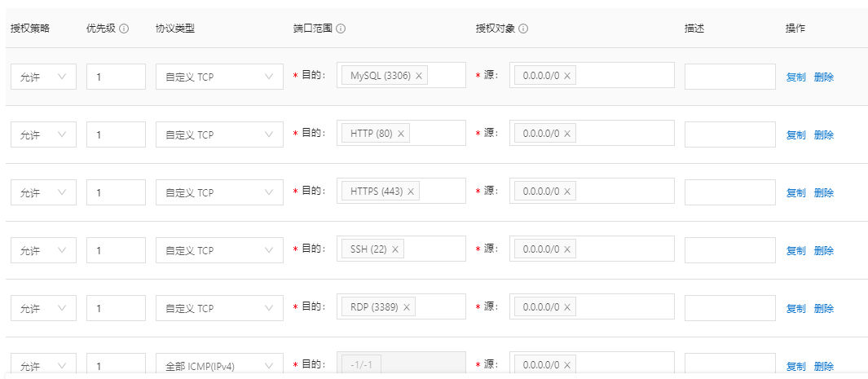The image size is (868, 379).
Task: Click 复制 in the SSH (22) row
Action: coord(796,251)
